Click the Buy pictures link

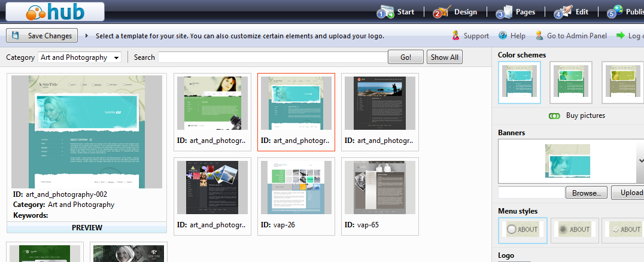click(x=585, y=115)
